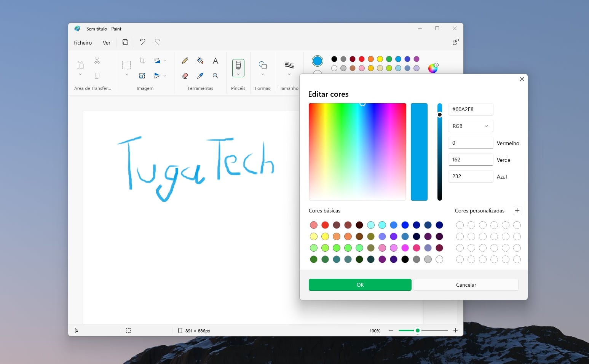Click the Rotate image icon
The image size is (589, 364).
(x=157, y=61)
